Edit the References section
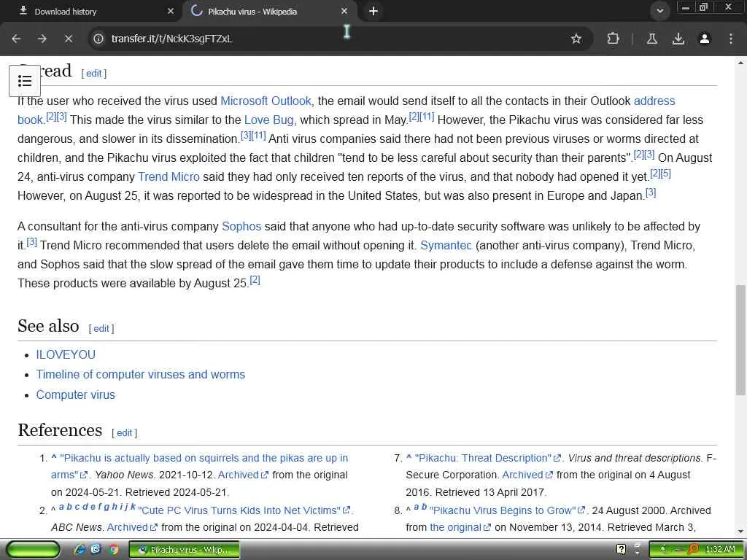This screenshot has width=747, height=560. (x=124, y=433)
